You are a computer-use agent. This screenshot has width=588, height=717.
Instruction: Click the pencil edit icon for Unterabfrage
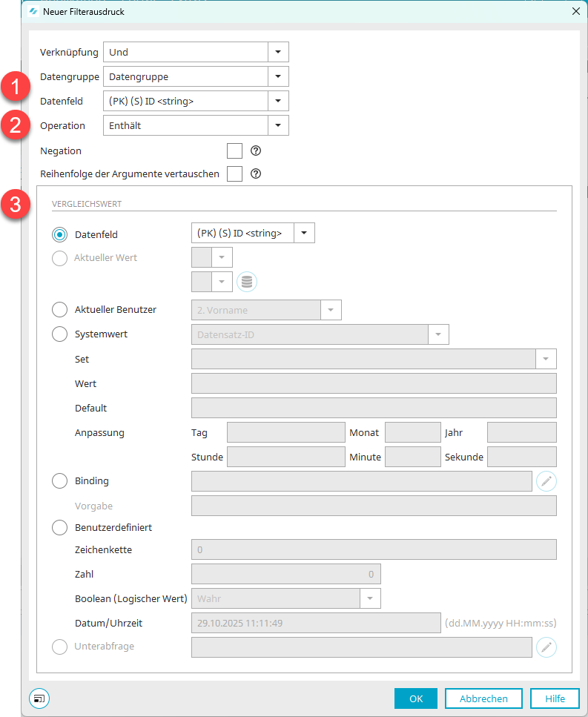click(546, 647)
